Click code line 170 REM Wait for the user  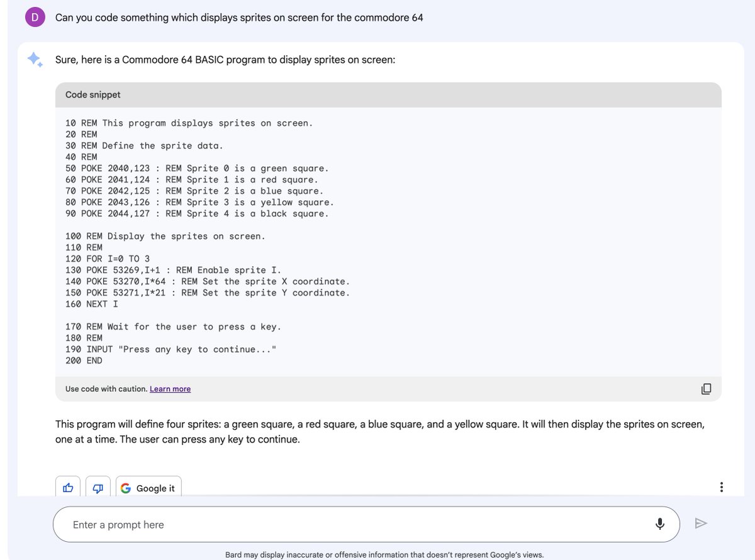tap(173, 327)
